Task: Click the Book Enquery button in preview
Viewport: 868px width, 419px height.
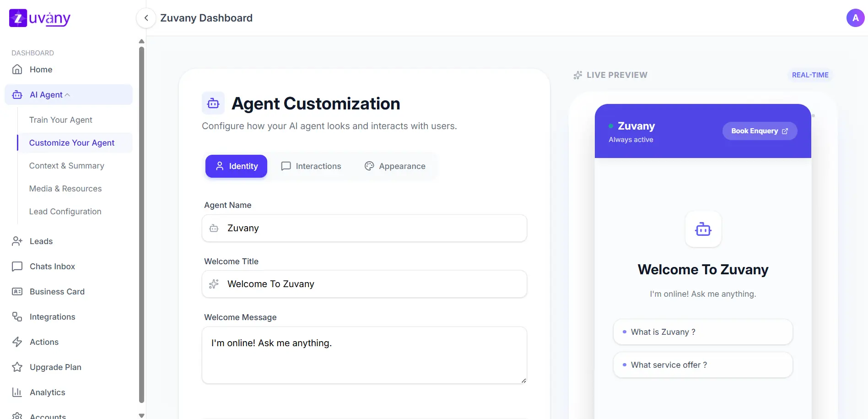Action: click(x=760, y=131)
